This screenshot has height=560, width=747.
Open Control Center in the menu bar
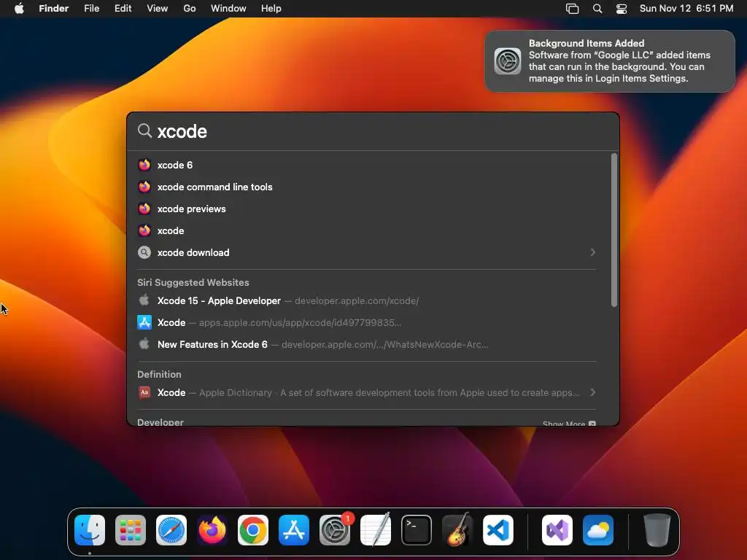coord(622,9)
